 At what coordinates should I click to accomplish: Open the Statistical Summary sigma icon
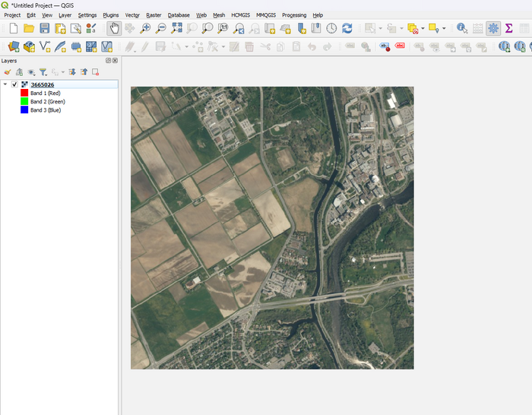click(508, 29)
